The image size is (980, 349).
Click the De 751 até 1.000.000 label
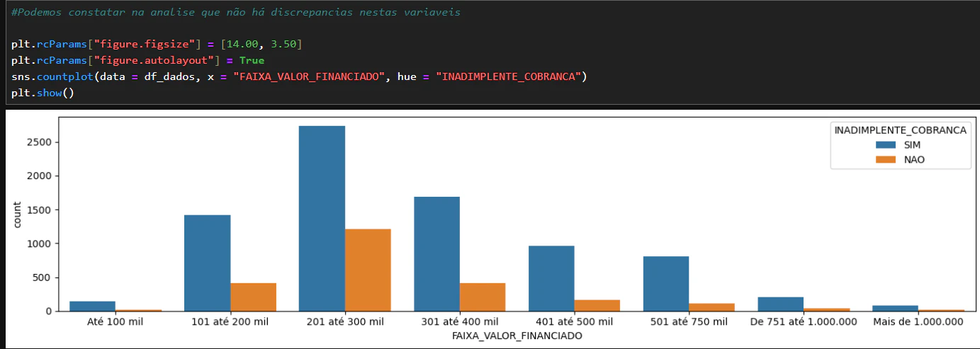[804, 322]
